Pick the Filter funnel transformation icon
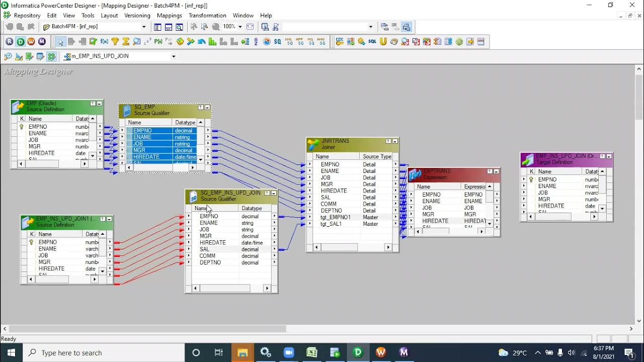644x362 pixels. 115,42
